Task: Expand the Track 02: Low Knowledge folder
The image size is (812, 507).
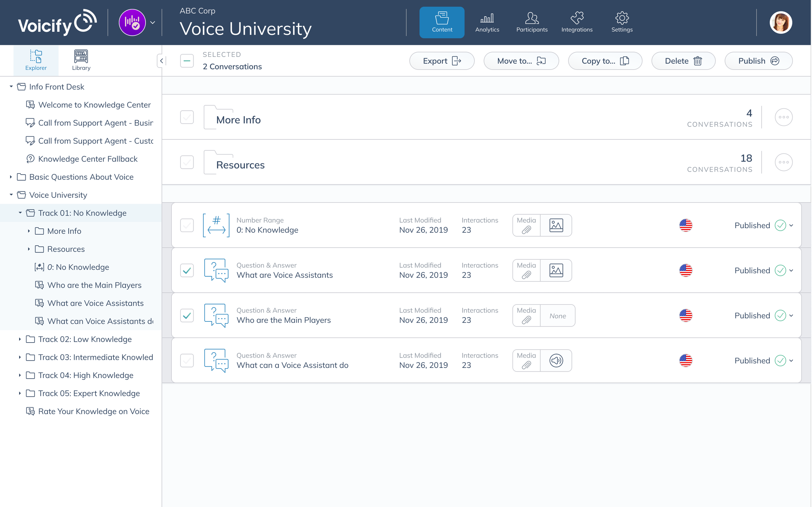Action: pos(20,339)
